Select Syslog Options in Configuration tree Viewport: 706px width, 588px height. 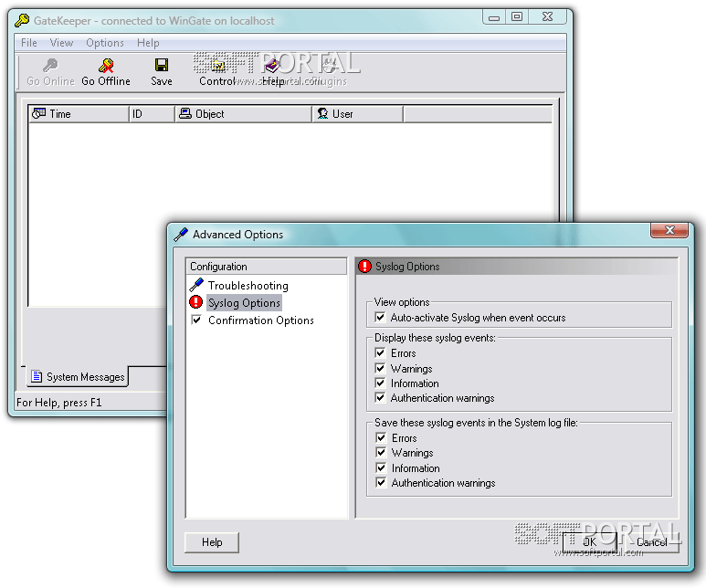coord(244,302)
